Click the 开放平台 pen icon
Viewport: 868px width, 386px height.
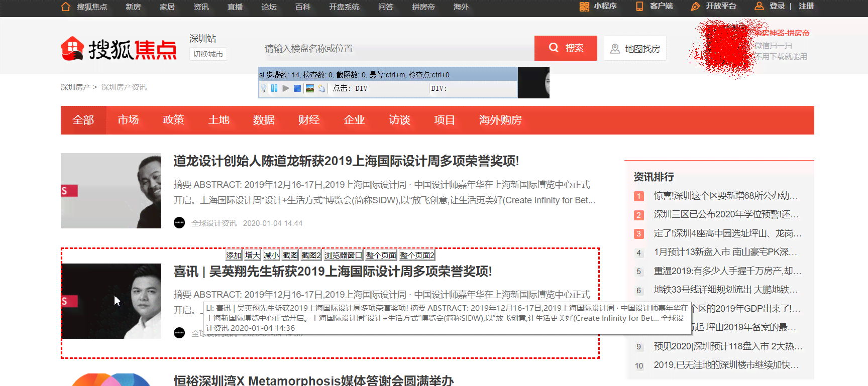pos(696,7)
